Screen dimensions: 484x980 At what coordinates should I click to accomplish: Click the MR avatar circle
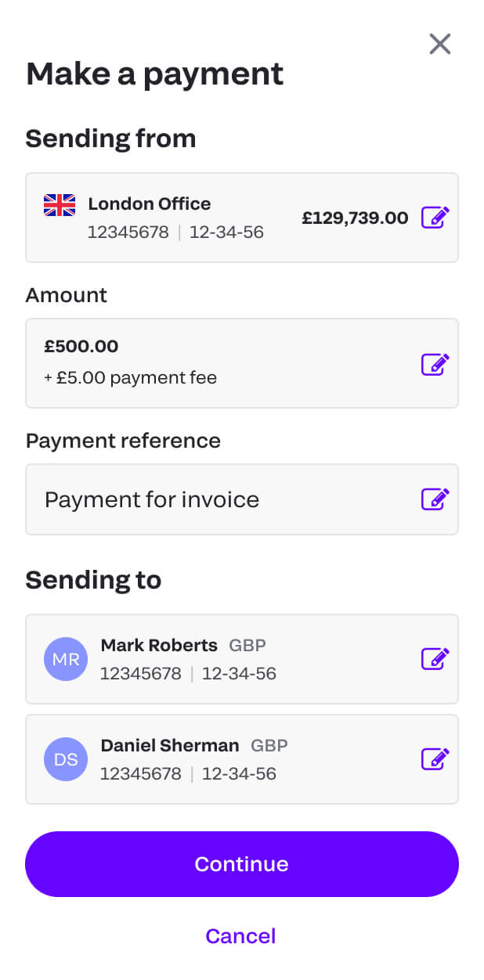(66, 659)
